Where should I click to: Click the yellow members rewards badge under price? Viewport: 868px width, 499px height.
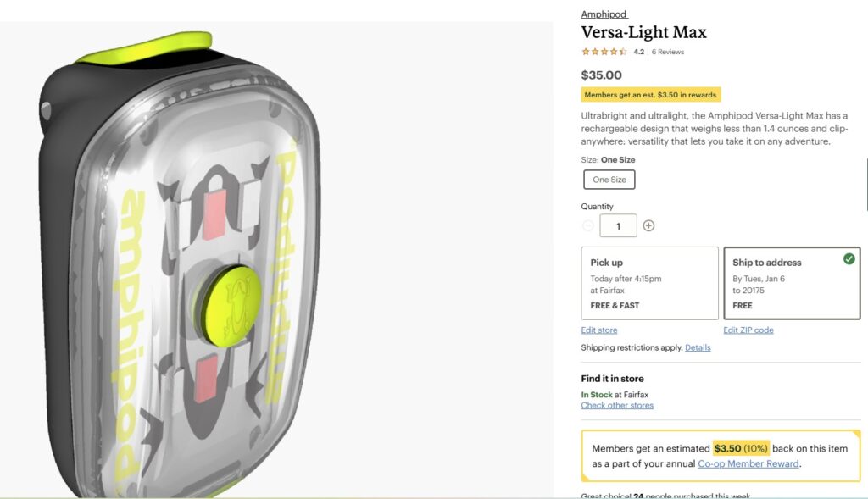[x=651, y=95]
